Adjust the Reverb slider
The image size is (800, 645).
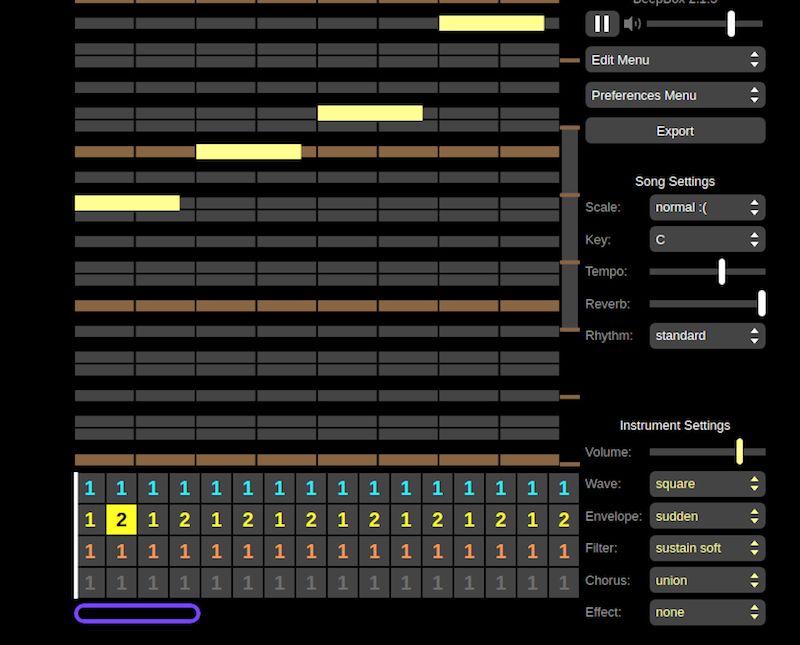707,304
